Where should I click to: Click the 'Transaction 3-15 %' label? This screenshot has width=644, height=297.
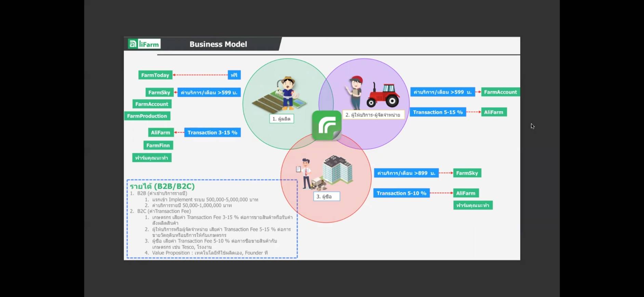(212, 133)
